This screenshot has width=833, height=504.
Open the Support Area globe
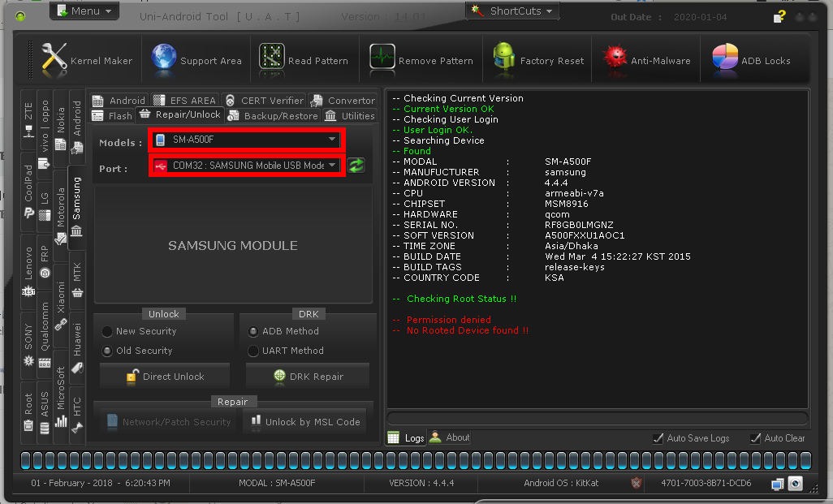[196, 61]
